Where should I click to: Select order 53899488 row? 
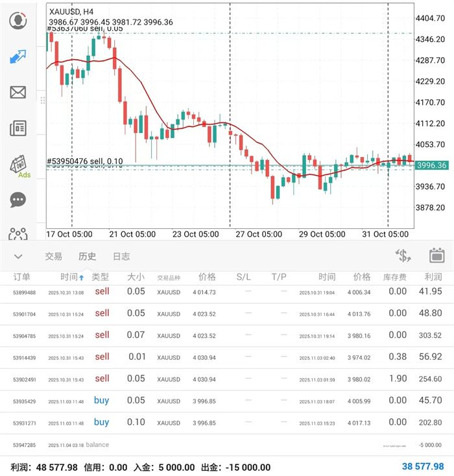[x=227, y=292]
